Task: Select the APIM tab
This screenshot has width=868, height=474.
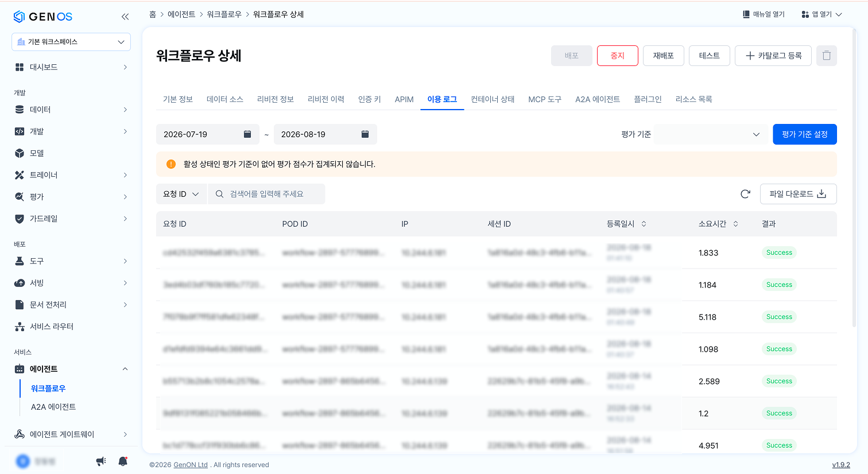Action: click(x=404, y=99)
